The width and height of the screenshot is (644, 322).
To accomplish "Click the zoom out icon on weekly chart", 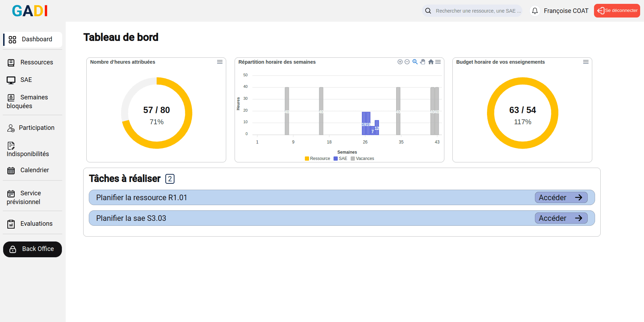I will (x=407, y=62).
